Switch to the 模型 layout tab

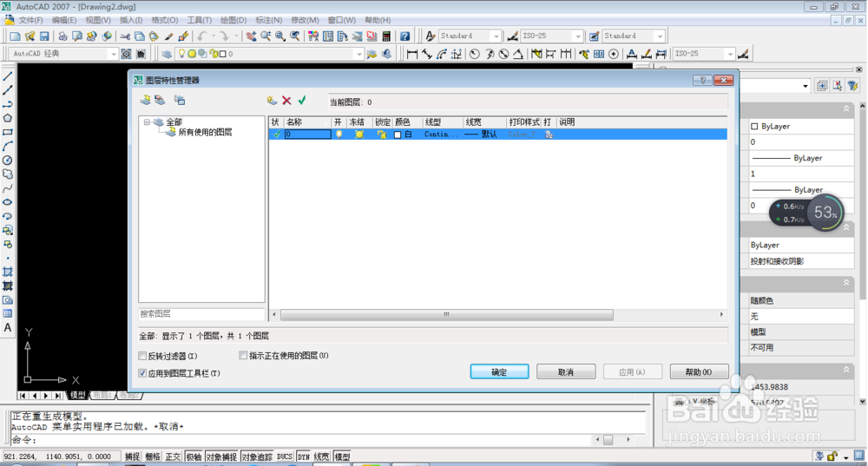click(x=77, y=395)
